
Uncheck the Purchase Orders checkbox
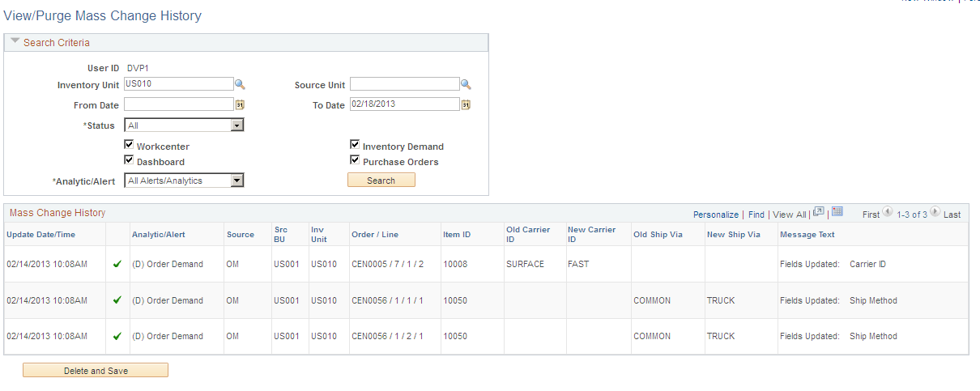355,160
